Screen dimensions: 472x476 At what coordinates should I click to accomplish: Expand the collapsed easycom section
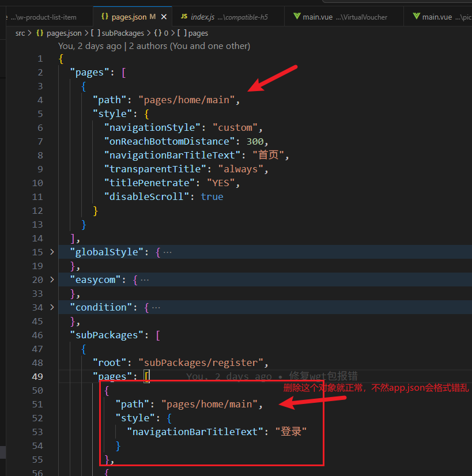click(52, 279)
